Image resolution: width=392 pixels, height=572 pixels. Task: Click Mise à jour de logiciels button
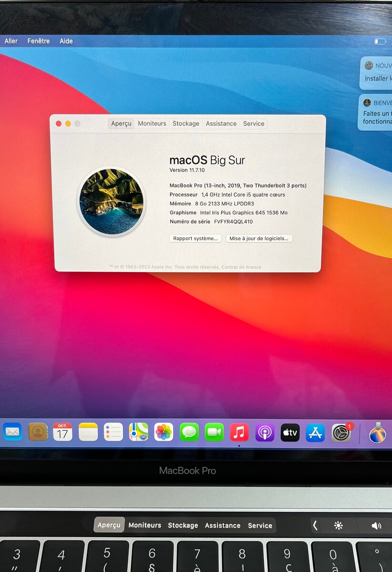259,238
